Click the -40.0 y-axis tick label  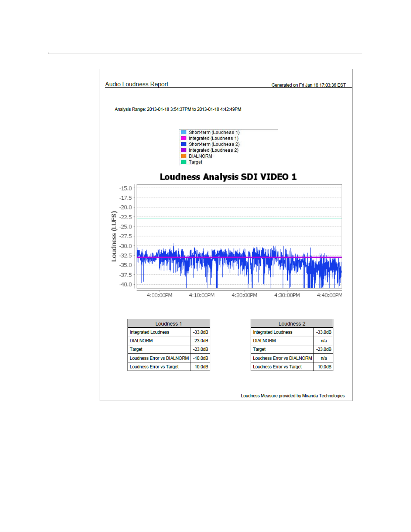click(125, 284)
